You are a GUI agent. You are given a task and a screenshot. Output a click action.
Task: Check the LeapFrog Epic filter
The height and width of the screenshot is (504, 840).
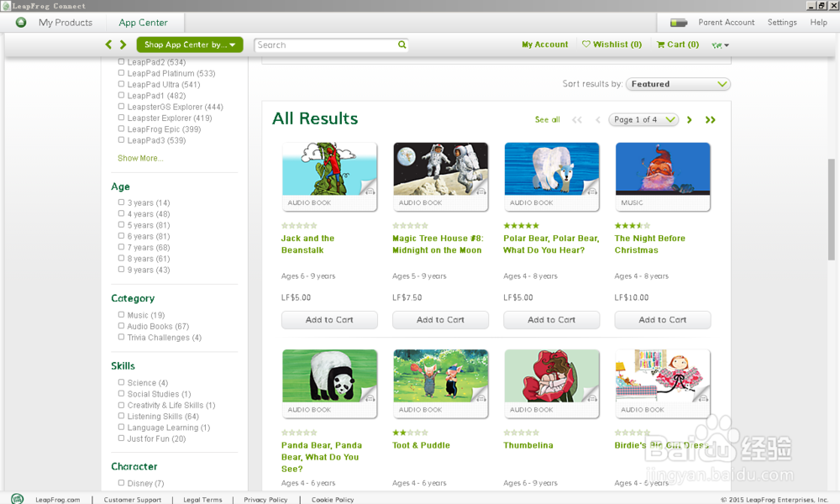point(121,129)
